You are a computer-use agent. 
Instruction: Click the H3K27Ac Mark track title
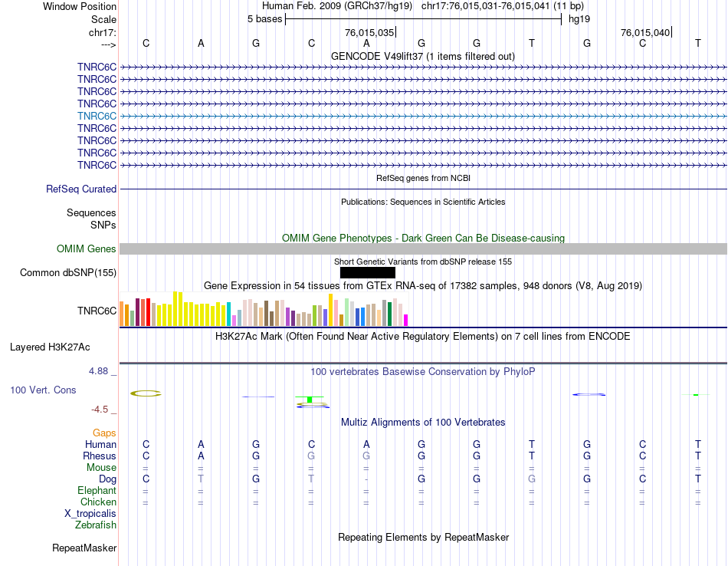pos(423,337)
